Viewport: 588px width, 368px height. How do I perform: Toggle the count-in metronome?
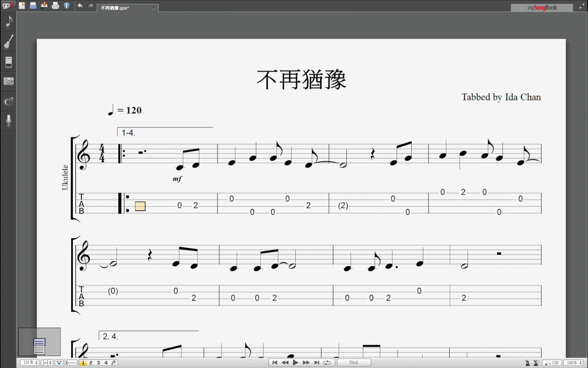coord(536,363)
